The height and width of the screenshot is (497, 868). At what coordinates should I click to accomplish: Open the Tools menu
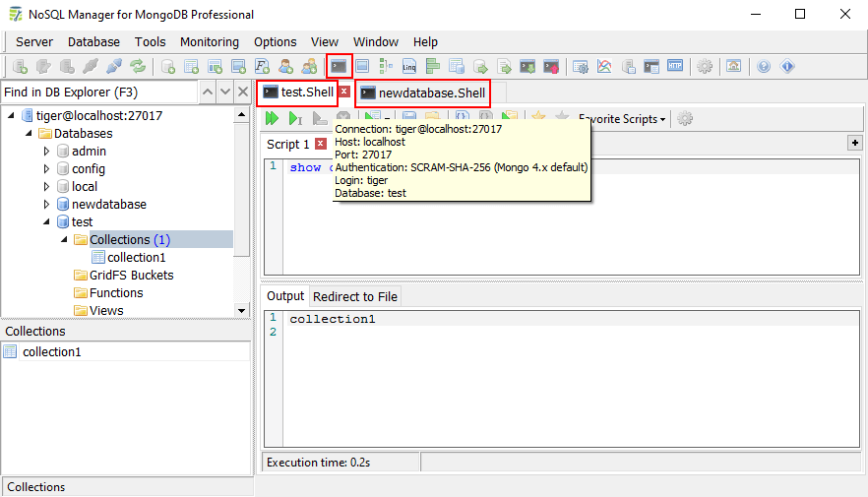coord(150,42)
